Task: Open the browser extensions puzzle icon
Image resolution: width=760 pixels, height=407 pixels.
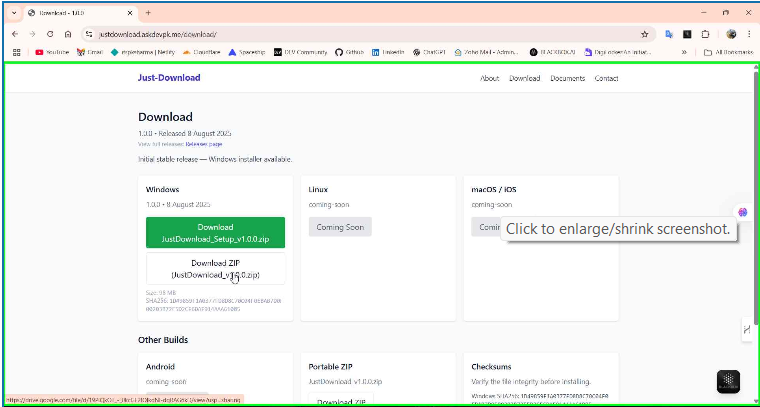Action: (705, 34)
